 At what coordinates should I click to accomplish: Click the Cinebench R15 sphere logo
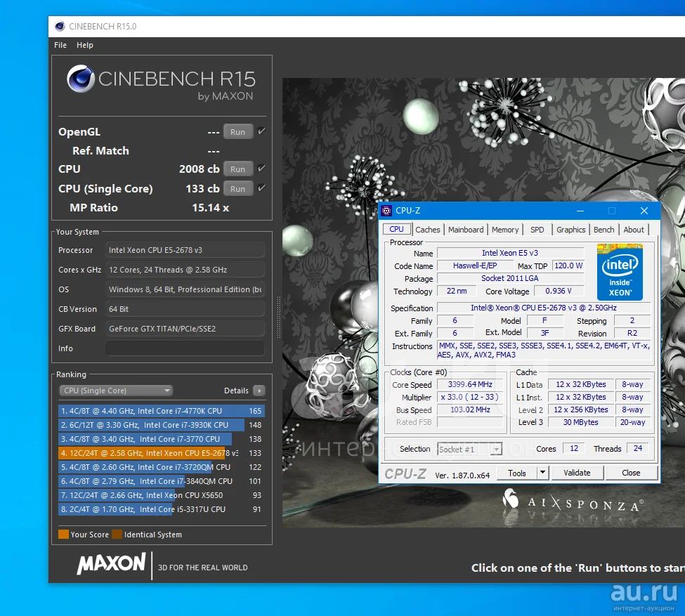click(81, 79)
